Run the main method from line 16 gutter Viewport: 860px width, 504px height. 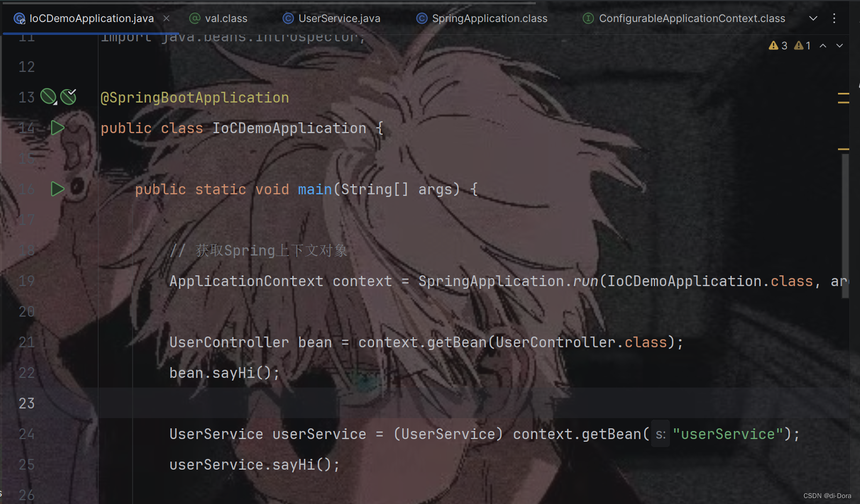(x=57, y=189)
